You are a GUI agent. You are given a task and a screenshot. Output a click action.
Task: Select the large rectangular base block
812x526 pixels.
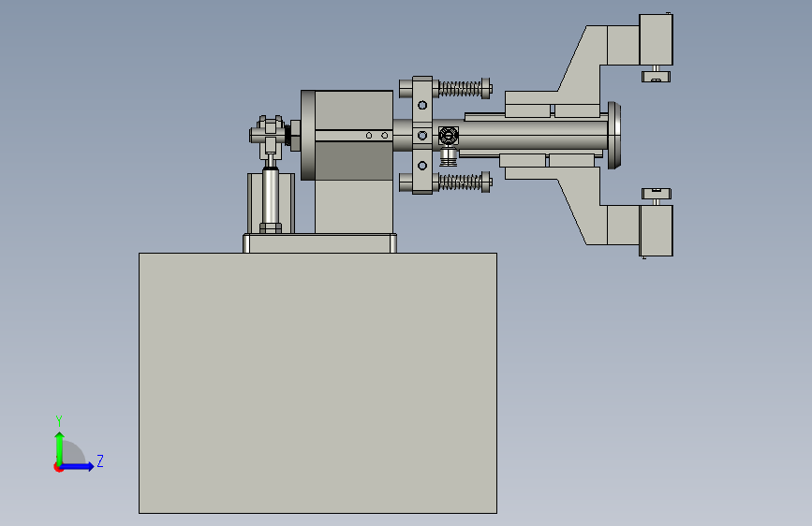[x=318, y=383]
